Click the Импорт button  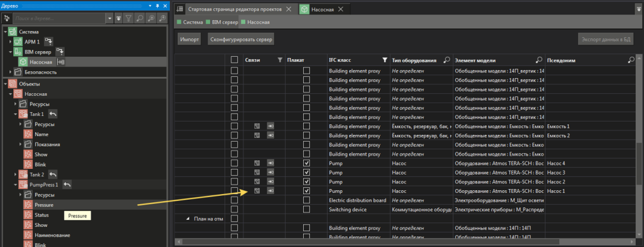(189, 40)
